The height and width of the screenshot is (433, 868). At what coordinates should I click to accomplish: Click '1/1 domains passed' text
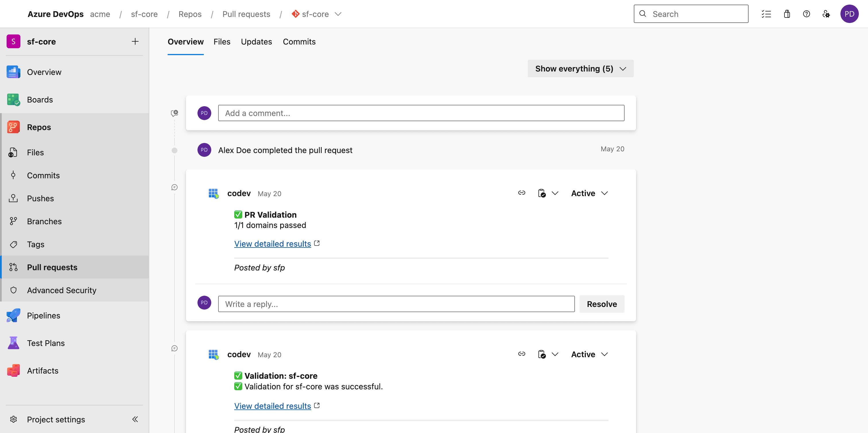tap(270, 225)
